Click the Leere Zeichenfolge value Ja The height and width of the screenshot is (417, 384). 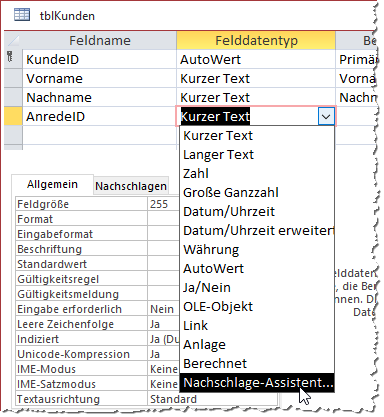(164, 324)
